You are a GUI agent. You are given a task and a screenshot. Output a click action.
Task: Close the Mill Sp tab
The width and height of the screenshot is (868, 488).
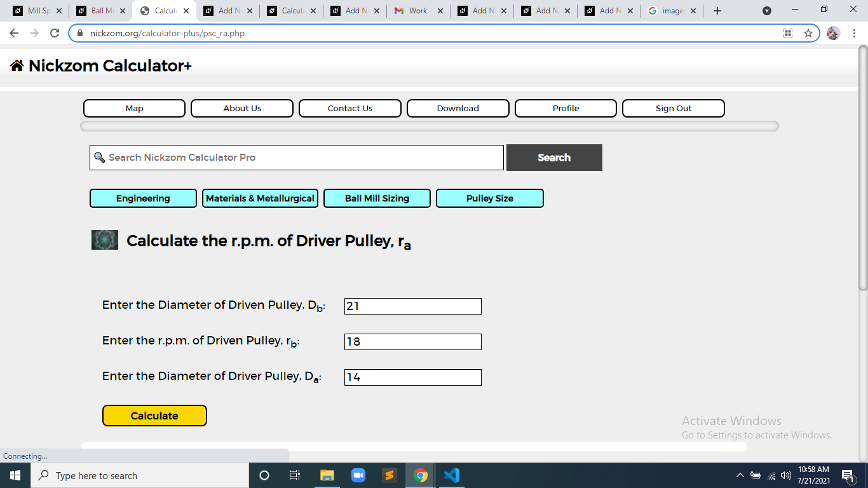(59, 11)
